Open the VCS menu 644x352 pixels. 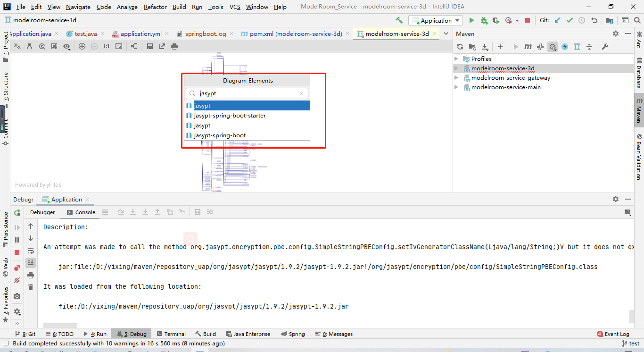click(x=235, y=7)
